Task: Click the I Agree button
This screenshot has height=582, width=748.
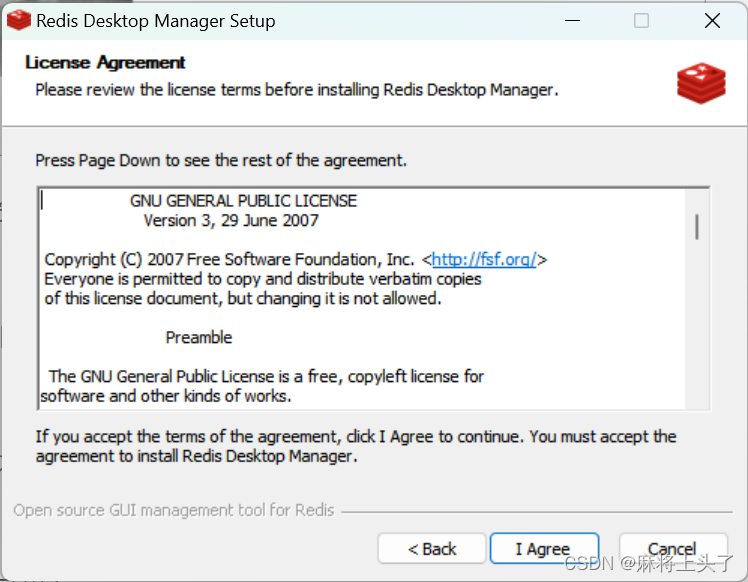Action: click(x=544, y=548)
